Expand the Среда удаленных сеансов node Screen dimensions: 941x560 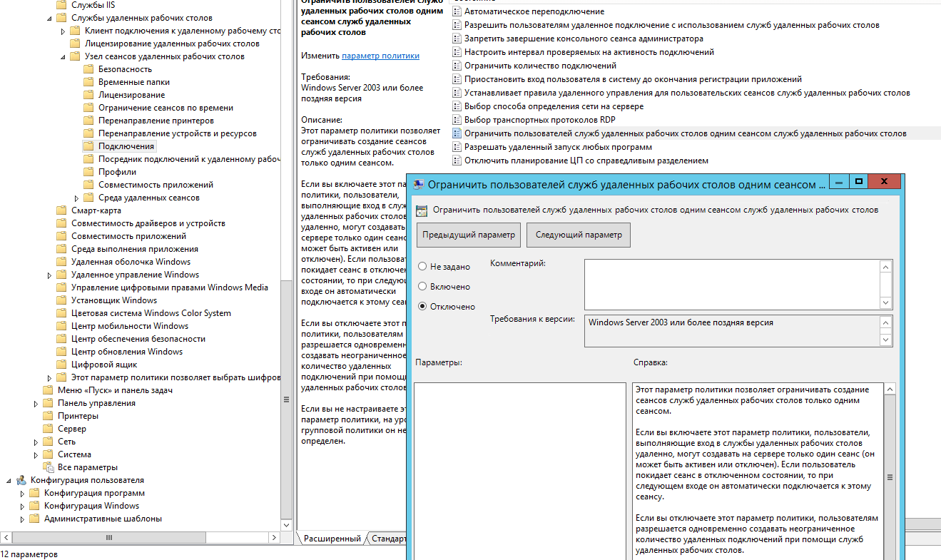pos(77,198)
